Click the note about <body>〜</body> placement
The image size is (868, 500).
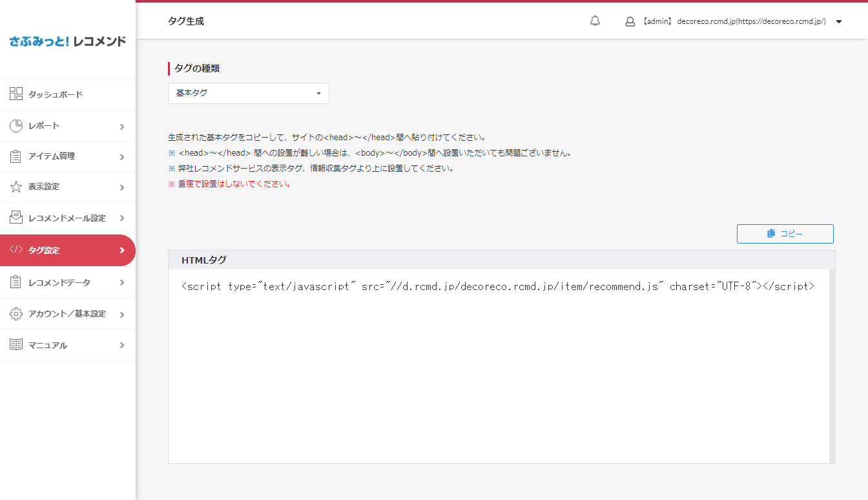click(x=370, y=153)
